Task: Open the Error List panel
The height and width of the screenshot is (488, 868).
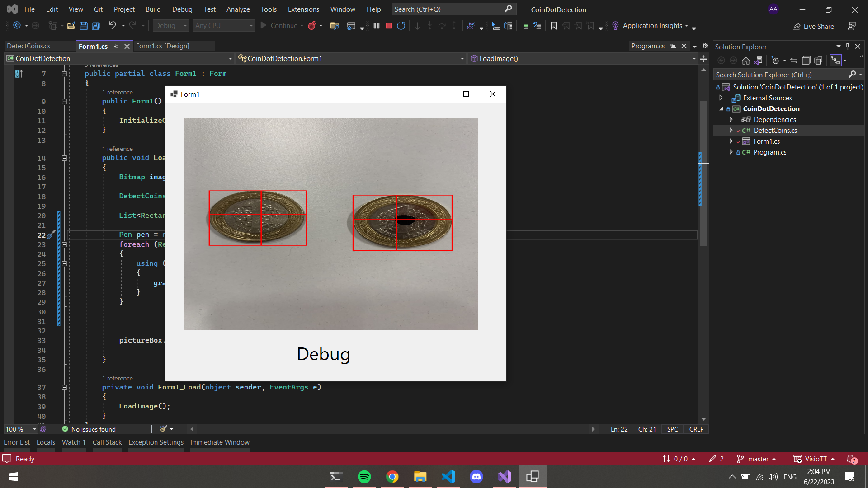Action: point(17,442)
